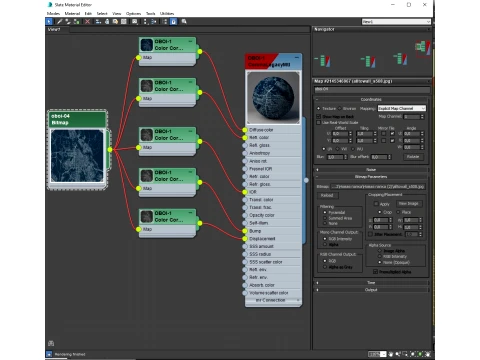
Task: Toggle Premultiplied Alpha checkbox
Action: point(375,272)
